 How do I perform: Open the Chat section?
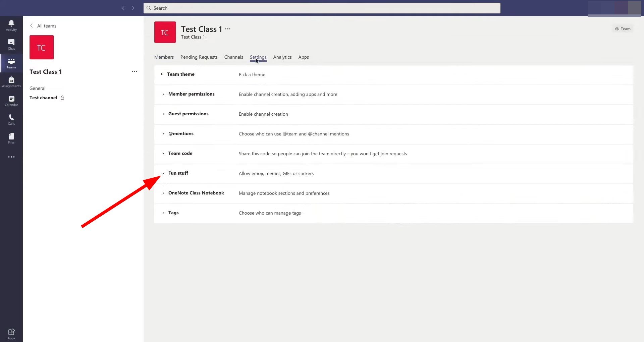(x=11, y=44)
